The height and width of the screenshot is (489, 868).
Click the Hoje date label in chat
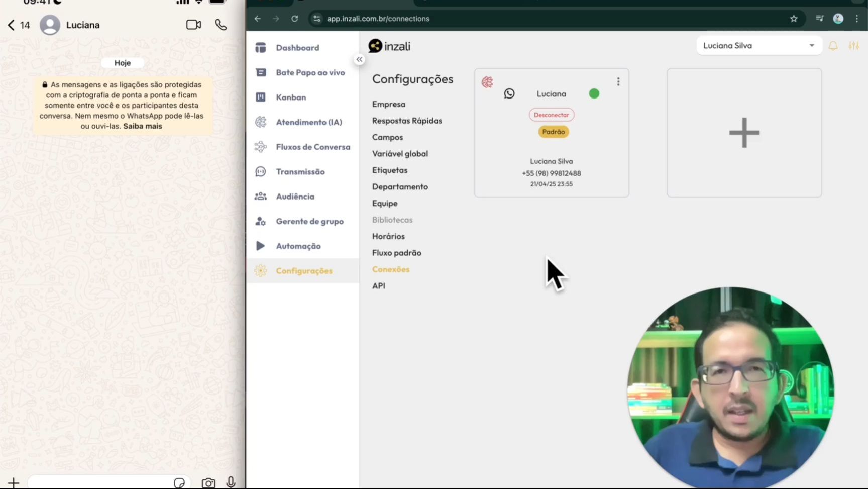[123, 63]
